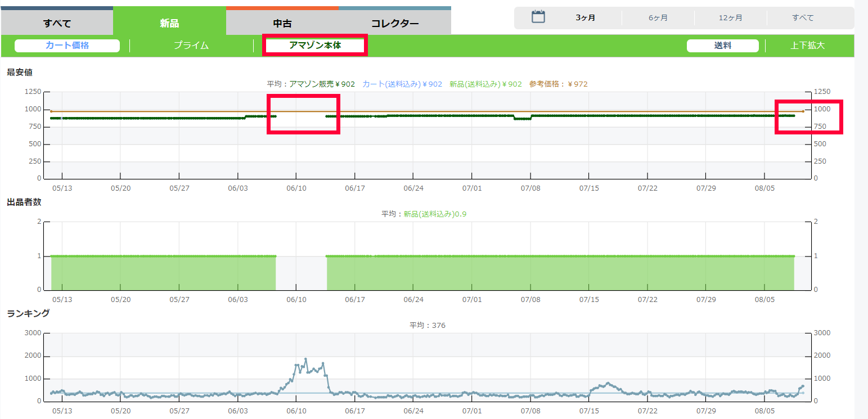Click the 参考価格 ¥972 legend label

(x=558, y=84)
